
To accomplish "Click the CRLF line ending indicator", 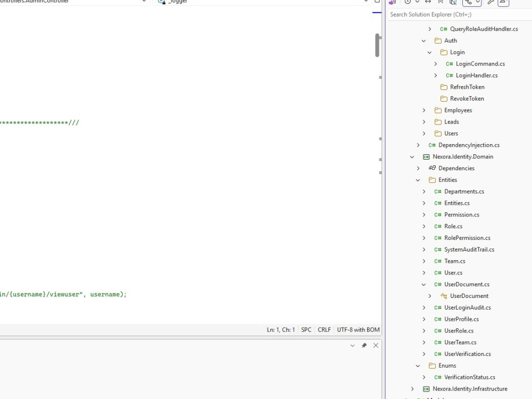I will [x=324, y=330].
